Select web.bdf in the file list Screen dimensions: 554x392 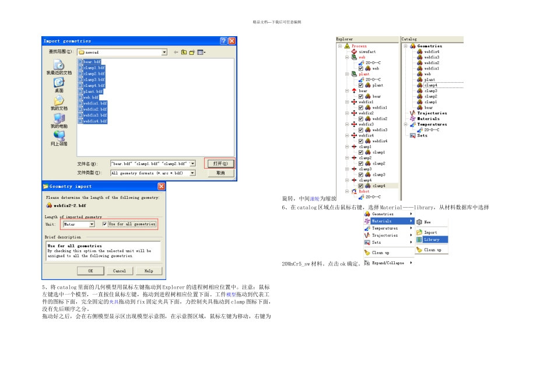pyautogui.click(x=88, y=97)
